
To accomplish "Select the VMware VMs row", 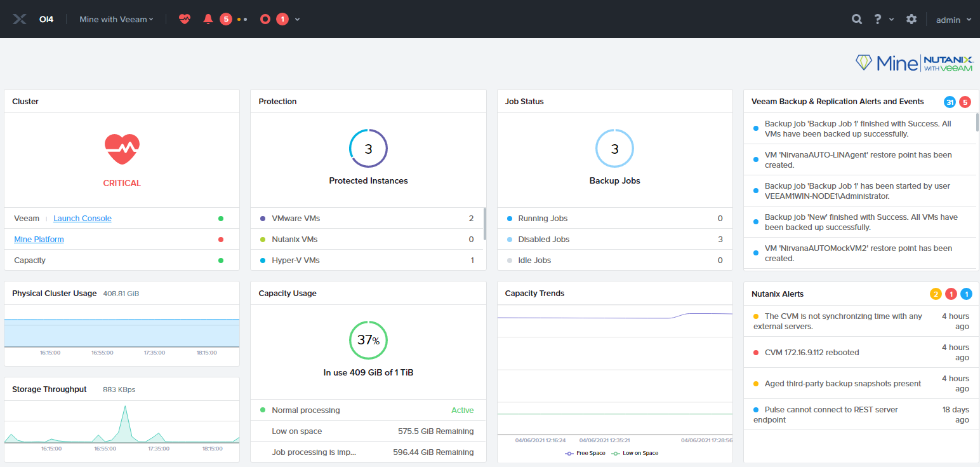I will (367, 219).
